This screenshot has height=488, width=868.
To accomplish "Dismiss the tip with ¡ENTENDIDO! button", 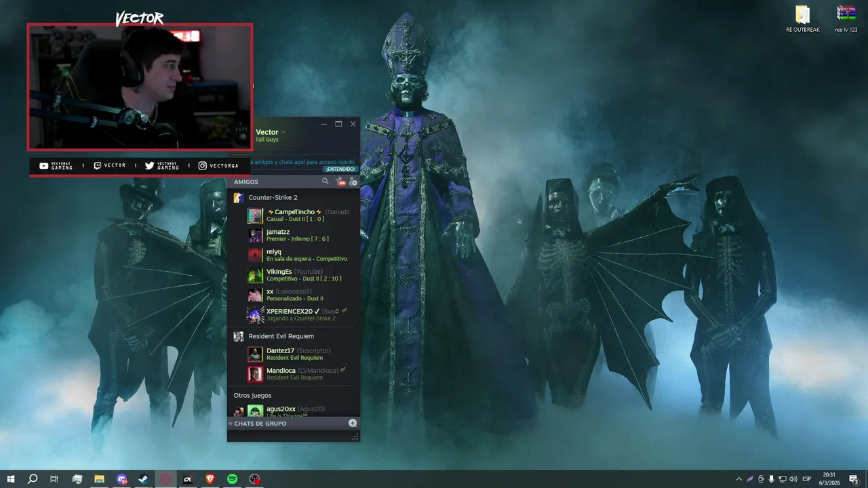I will (340, 169).
